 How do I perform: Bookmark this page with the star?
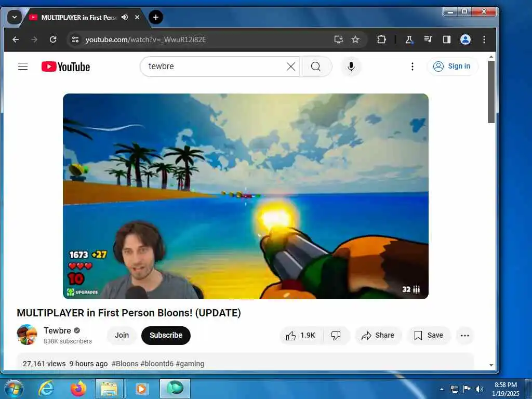coord(355,39)
